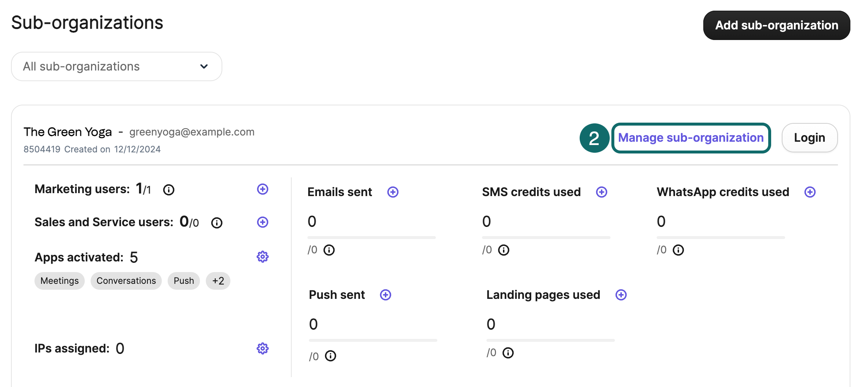Image resolution: width=868 pixels, height=387 pixels.
Task: Click the Add sub-organization button
Action: (776, 25)
